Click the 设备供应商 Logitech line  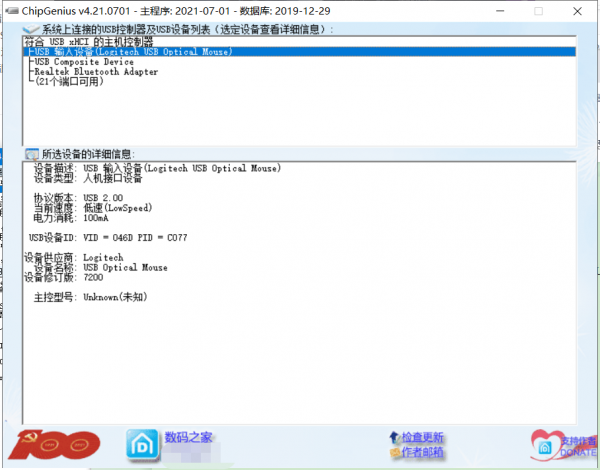[x=74, y=258]
